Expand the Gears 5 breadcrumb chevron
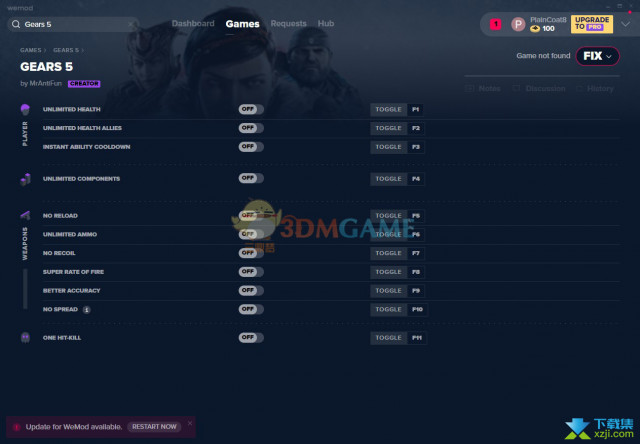The image size is (640, 444). (82, 50)
